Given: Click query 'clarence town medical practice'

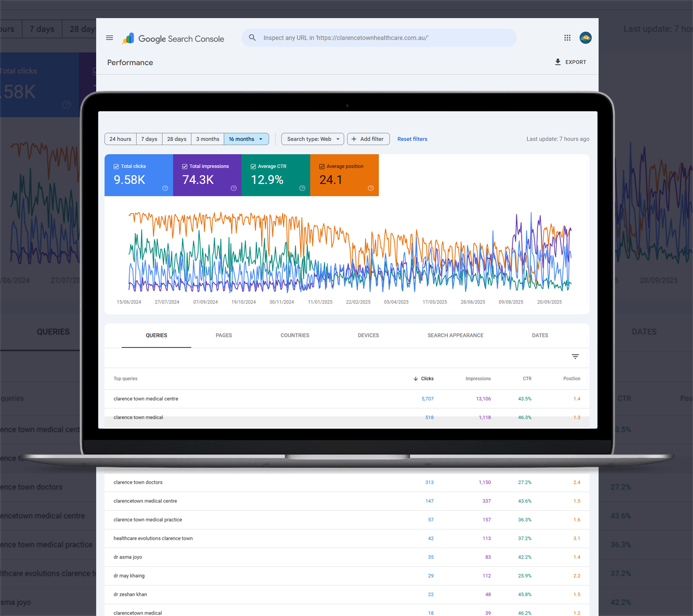Looking at the screenshot, I should [148, 520].
